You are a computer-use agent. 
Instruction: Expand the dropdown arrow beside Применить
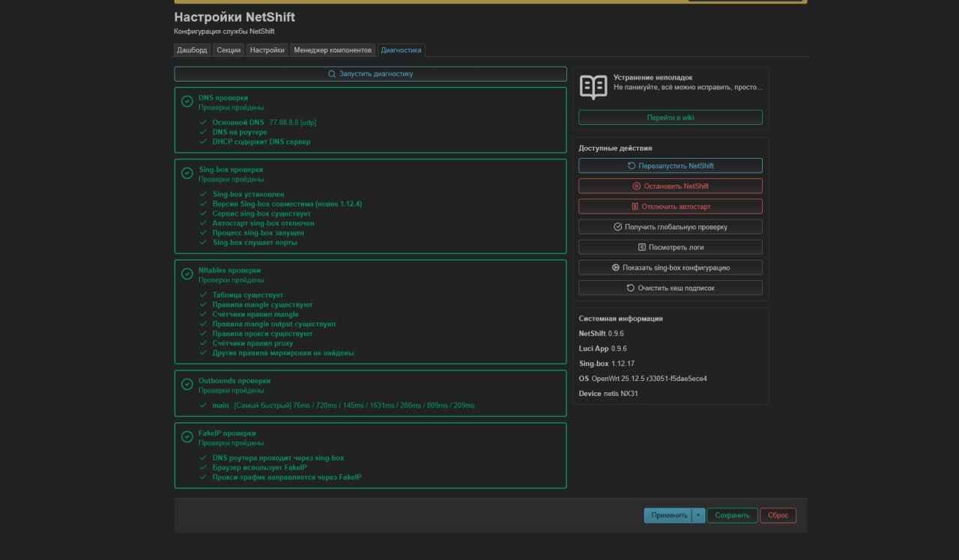(x=699, y=515)
